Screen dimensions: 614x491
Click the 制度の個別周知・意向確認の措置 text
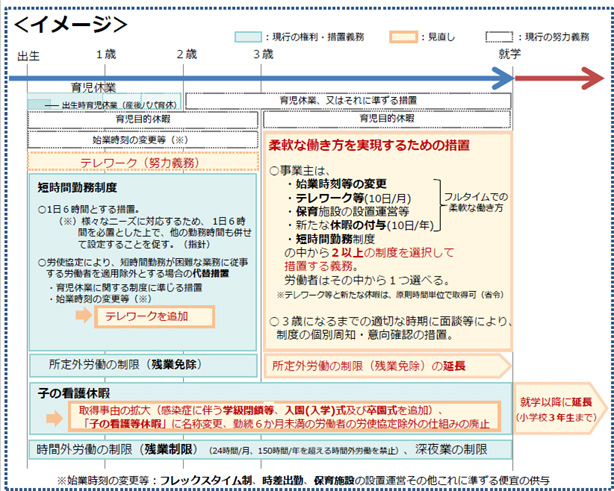pos(365,335)
